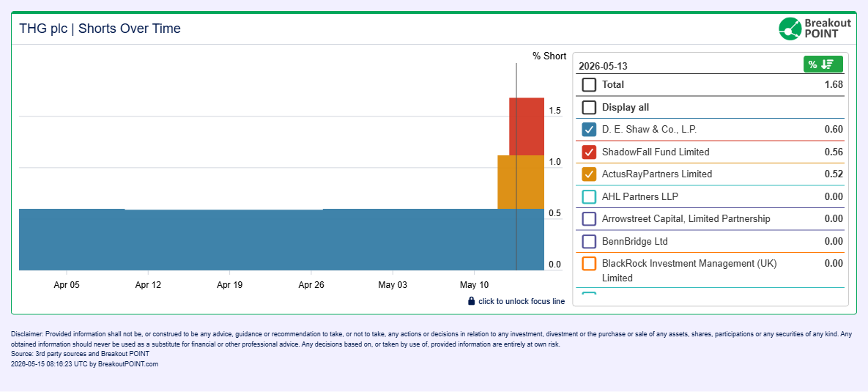Click the ShadowFall Fund Limited label
This screenshot has height=392, width=868.
tap(656, 152)
